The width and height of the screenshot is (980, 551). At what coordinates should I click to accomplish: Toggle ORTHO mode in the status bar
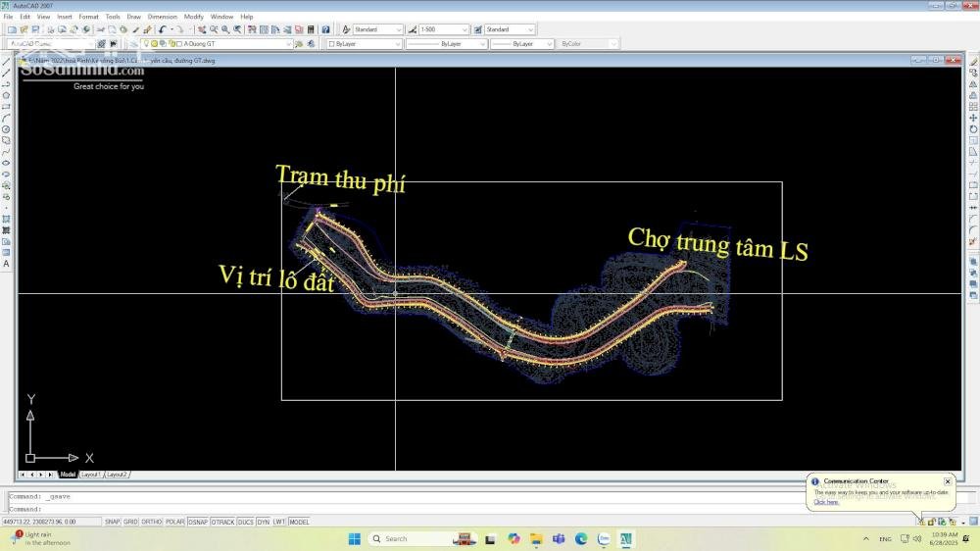tap(151, 522)
